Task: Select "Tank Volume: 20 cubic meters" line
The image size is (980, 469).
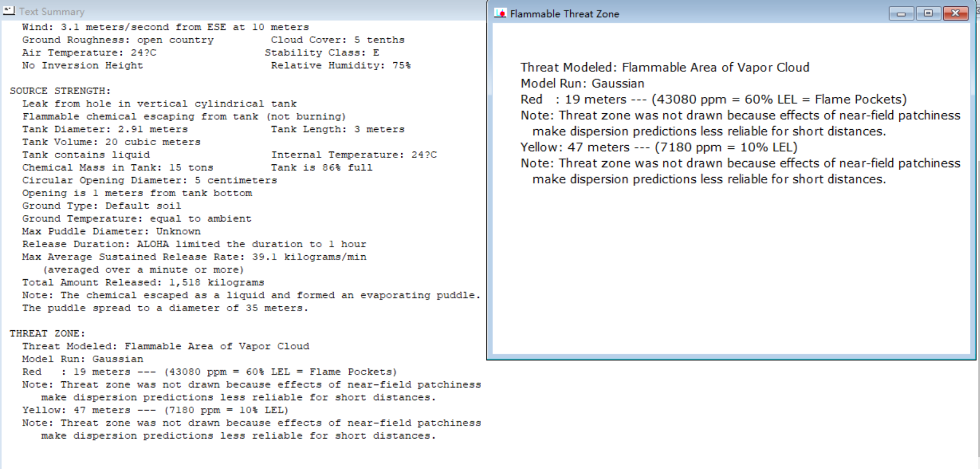Action: pos(111,142)
